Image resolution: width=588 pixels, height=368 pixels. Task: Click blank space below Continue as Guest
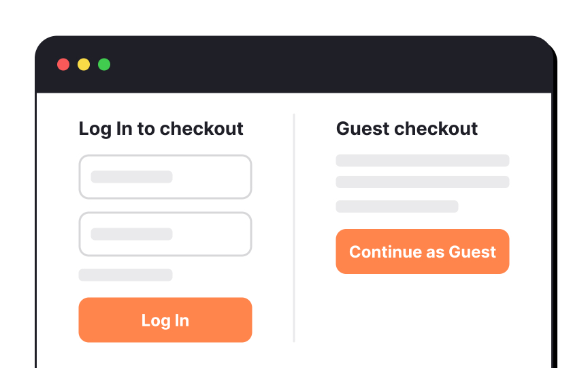coord(422,313)
